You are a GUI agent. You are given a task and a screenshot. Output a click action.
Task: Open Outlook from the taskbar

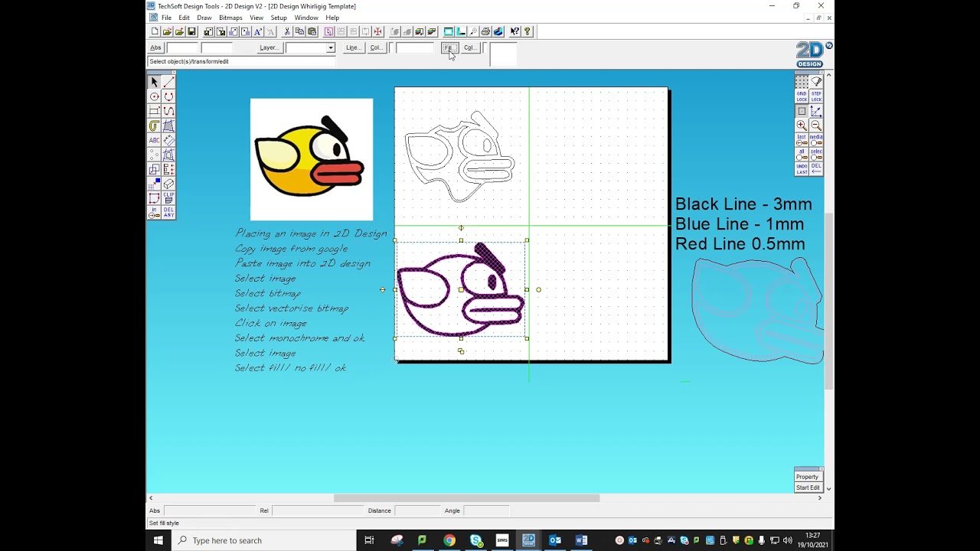click(555, 540)
